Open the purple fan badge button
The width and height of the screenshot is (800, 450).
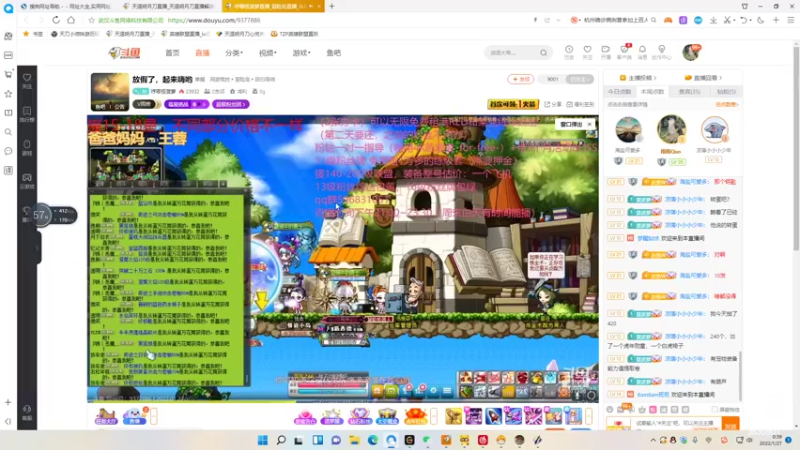pyautogui.click(x=230, y=104)
